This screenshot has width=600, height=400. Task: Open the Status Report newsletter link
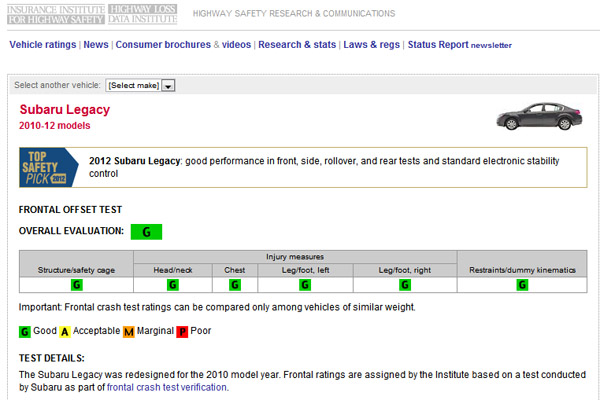[x=459, y=45]
